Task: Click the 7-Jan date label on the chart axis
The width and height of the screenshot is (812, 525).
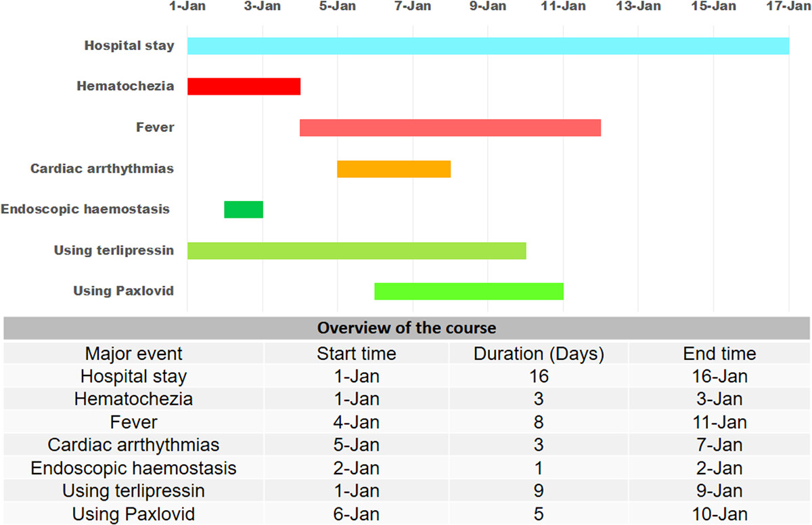Action: 413,7
